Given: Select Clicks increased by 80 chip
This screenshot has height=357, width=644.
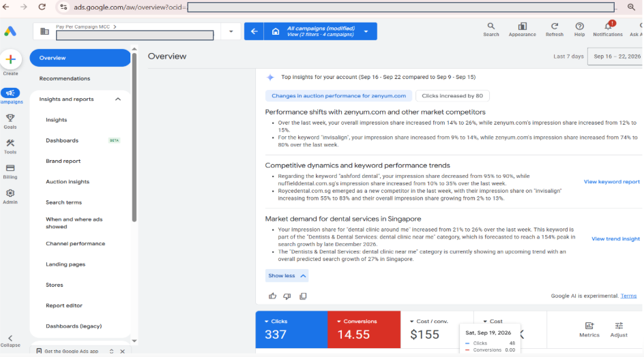Looking at the screenshot, I should coord(452,95).
